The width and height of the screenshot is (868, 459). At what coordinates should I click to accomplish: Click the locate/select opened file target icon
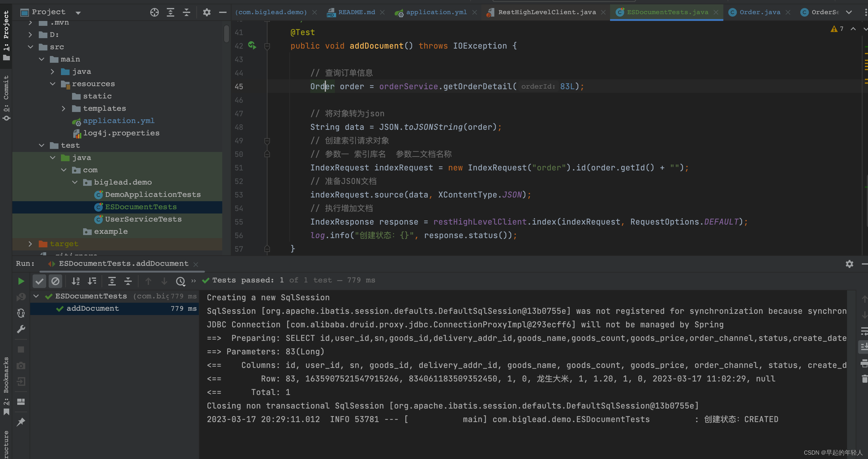coord(154,13)
